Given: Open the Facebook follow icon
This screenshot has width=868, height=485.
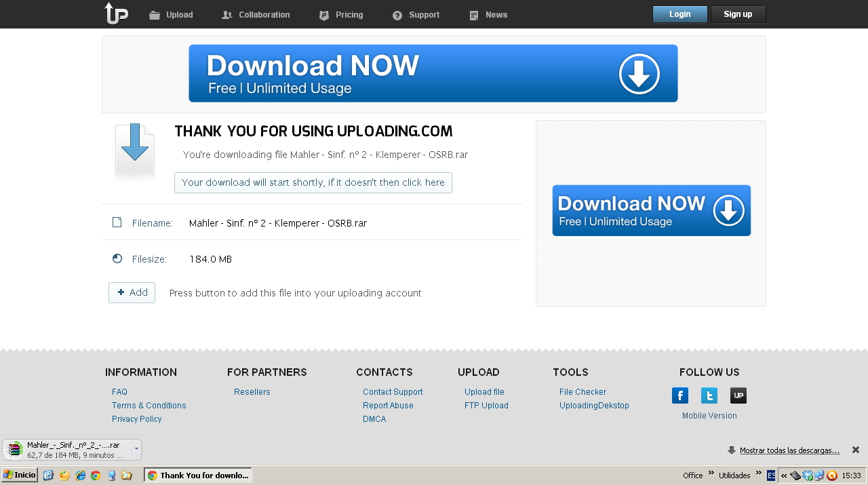Looking at the screenshot, I should click(x=679, y=395).
